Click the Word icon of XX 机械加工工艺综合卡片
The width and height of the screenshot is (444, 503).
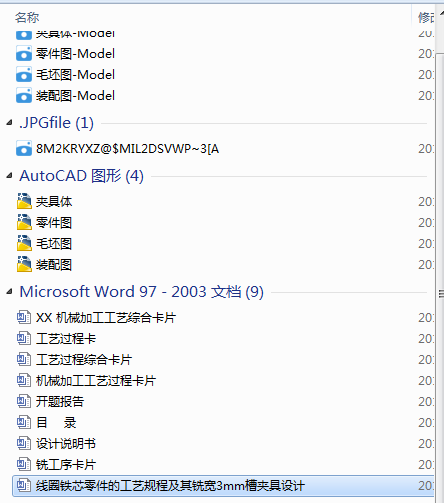[24, 317]
